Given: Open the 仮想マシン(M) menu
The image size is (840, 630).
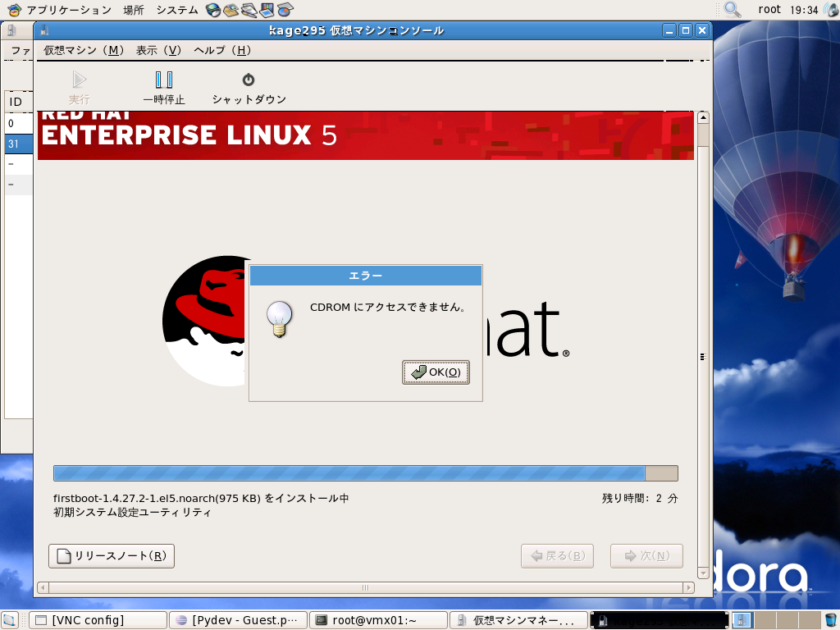Looking at the screenshot, I should click(84, 50).
